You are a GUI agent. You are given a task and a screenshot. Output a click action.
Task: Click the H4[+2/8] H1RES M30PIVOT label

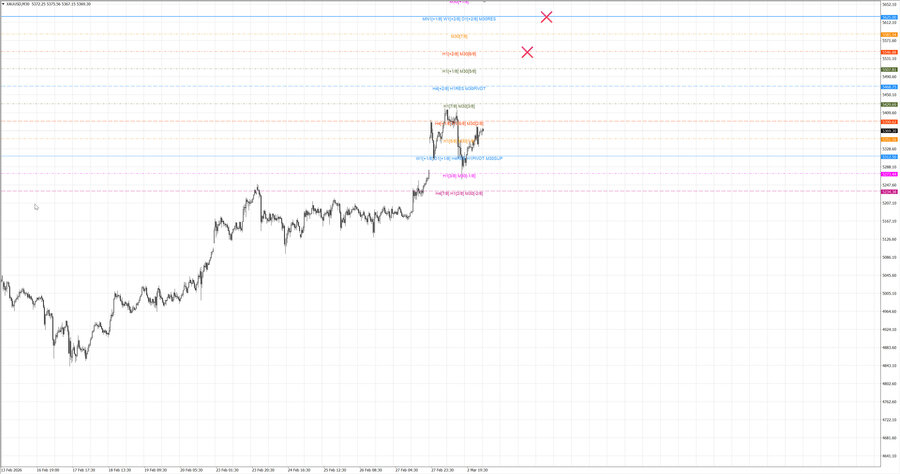coord(459,88)
